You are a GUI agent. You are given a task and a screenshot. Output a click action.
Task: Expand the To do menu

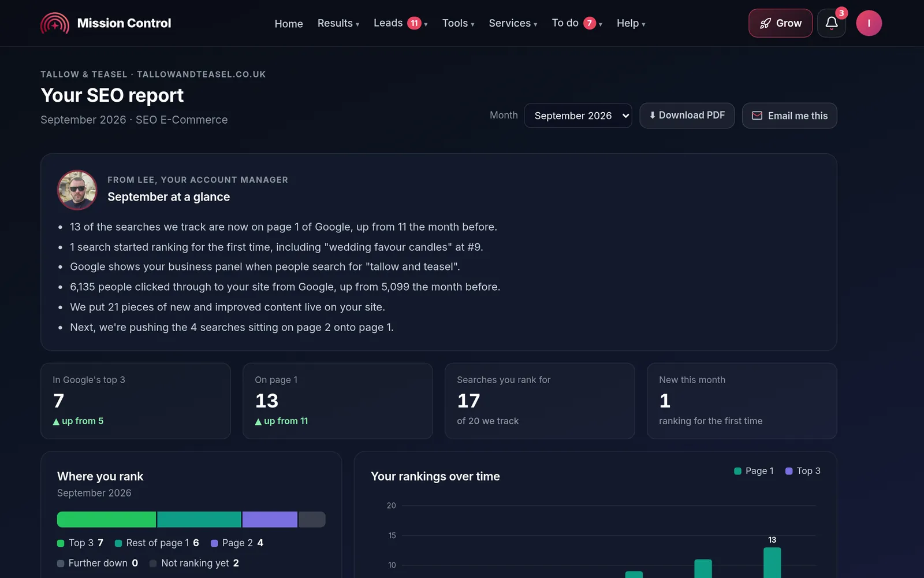(577, 23)
